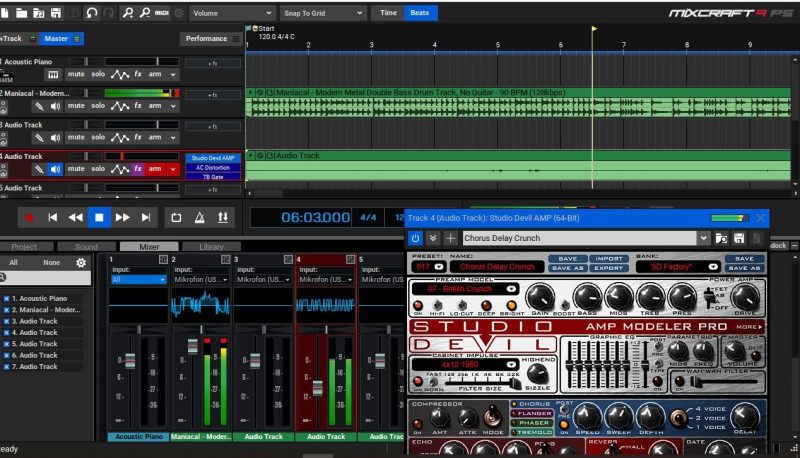800x458 pixels.
Task: Mute track 3 Audio Track
Action: point(76,138)
